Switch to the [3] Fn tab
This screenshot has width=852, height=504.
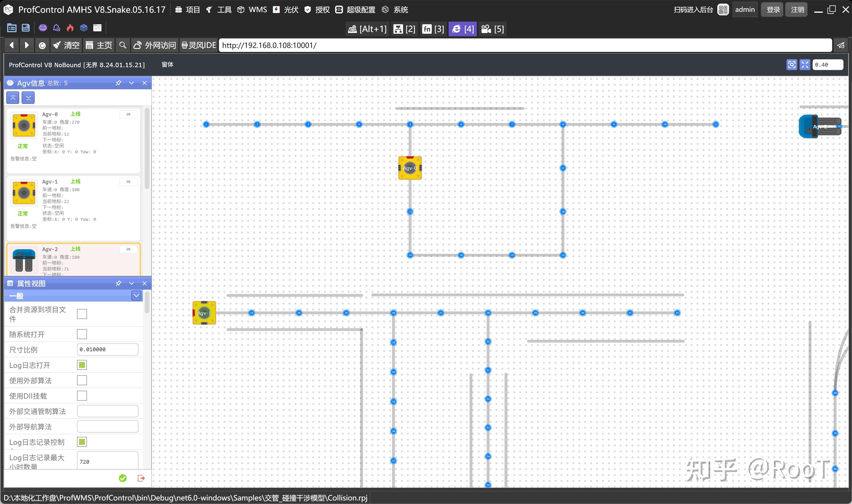433,29
